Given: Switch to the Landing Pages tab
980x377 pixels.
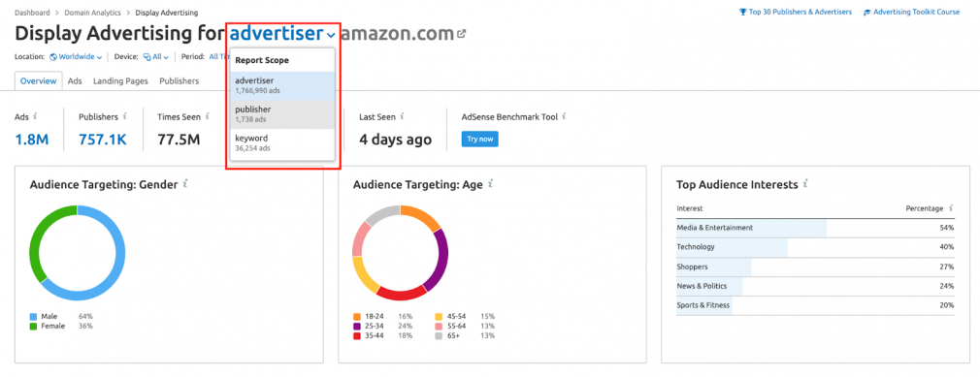Looking at the screenshot, I should (x=120, y=81).
